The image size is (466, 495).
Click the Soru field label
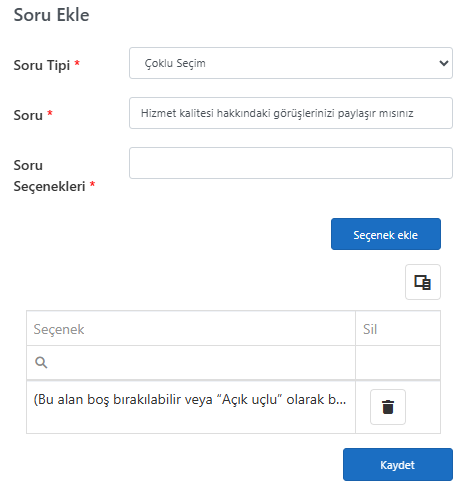[x=28, y=115]
